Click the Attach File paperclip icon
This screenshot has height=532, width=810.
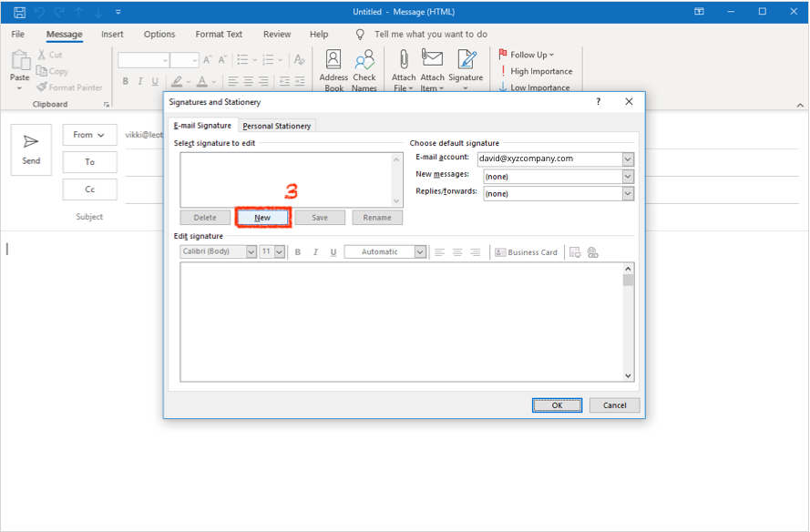[x=404, y=71]
